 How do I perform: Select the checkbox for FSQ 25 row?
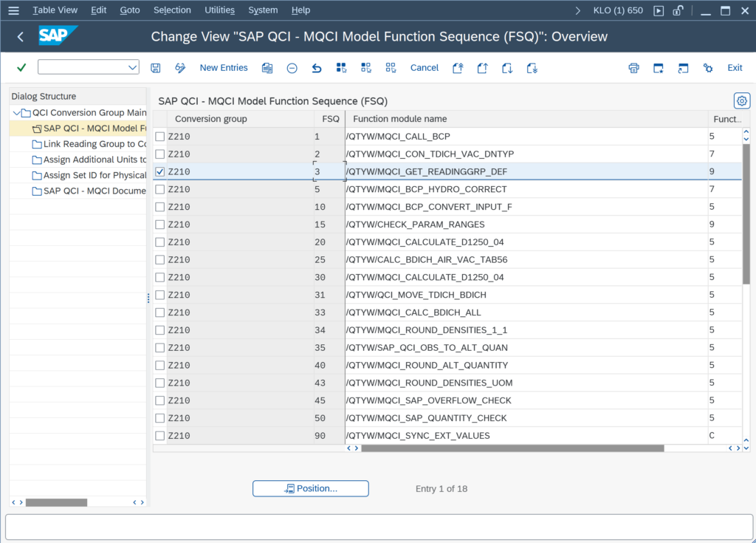point(160,259)
